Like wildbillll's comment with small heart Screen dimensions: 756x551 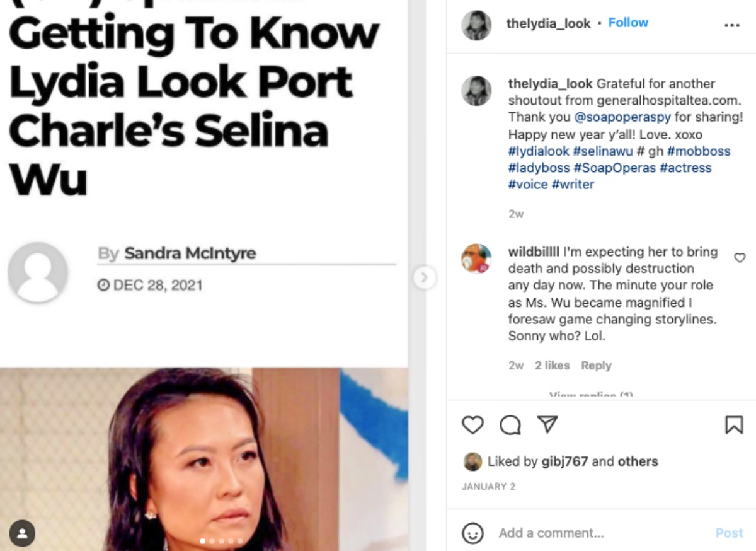tap(740, 258)
